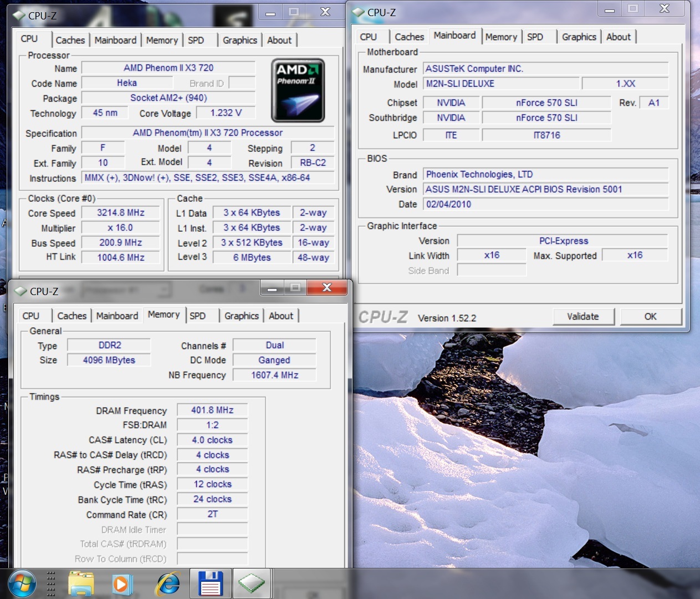Select SPD tab in Mainboard window

point(535,37)
